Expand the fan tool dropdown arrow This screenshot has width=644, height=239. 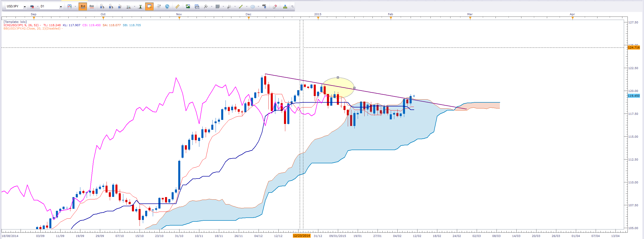(x=235, y=7)
